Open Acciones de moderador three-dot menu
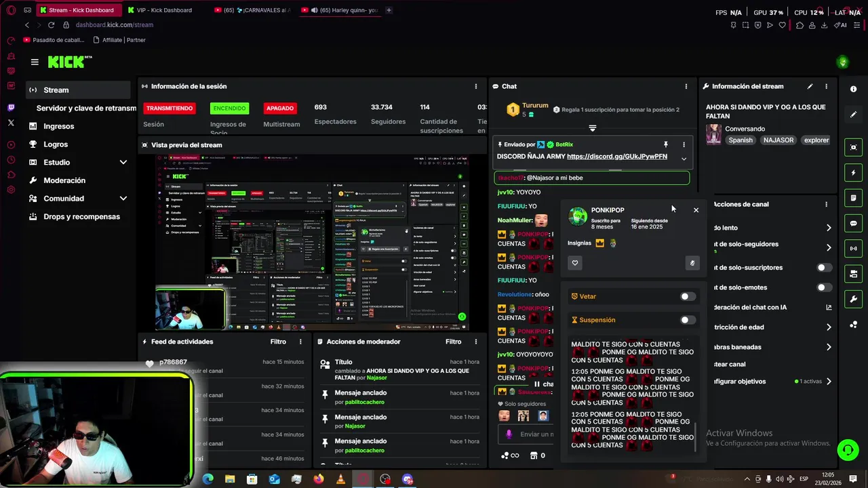 coord(475,342)
